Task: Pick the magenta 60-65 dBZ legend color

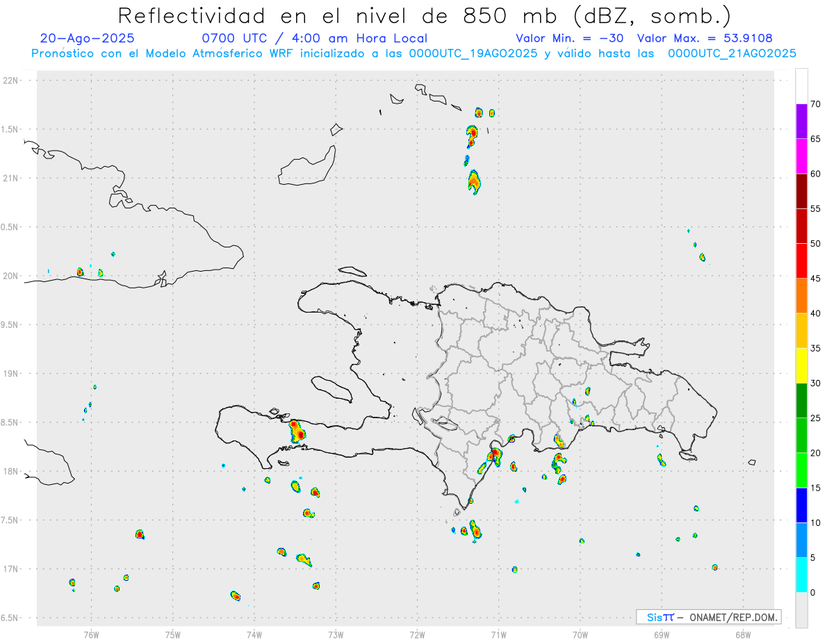Action: (801, 156)
